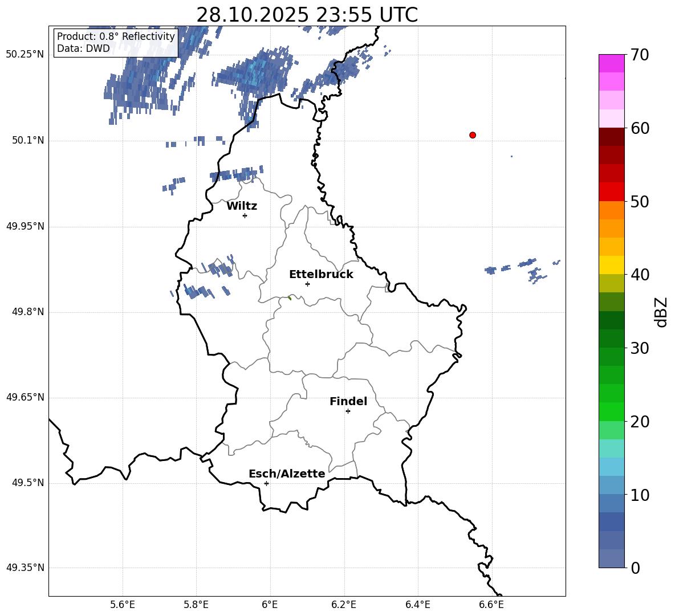Click the colorbar tick label 70
Screen dimensions: 675x616
pos(640,55)
